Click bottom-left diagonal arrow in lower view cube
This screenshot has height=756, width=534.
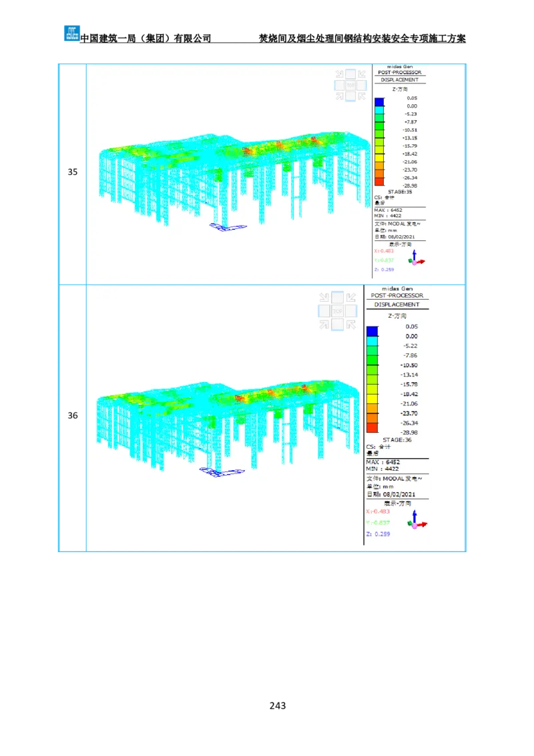324,325
